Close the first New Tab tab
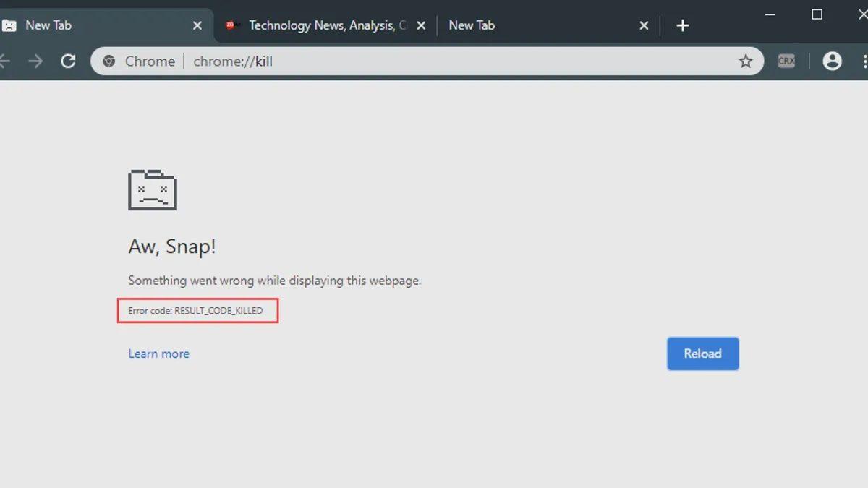Screen dimensions: 868x488 [197, 26]
